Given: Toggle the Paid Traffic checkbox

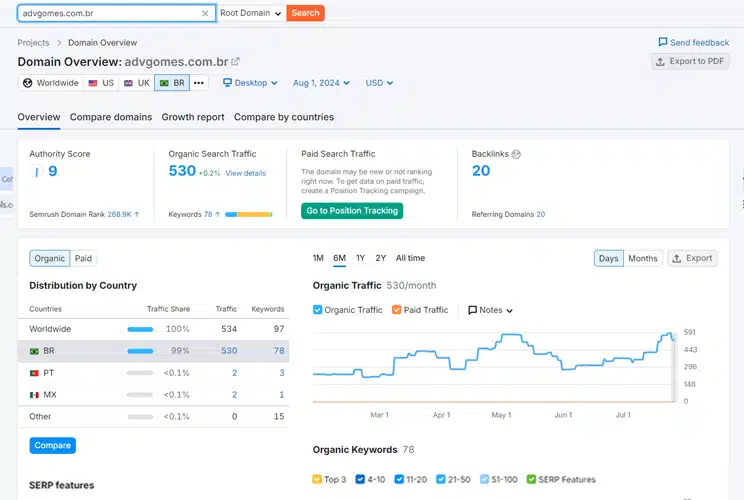Looking at the screenshot, I should [x=397, y=310].
